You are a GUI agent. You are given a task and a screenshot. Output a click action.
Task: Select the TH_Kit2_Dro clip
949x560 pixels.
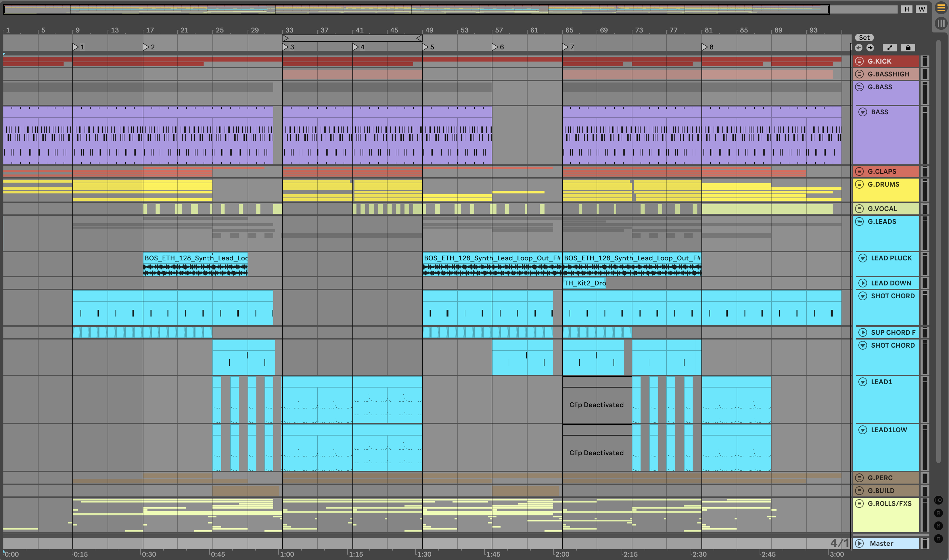[x=584, y=283]
